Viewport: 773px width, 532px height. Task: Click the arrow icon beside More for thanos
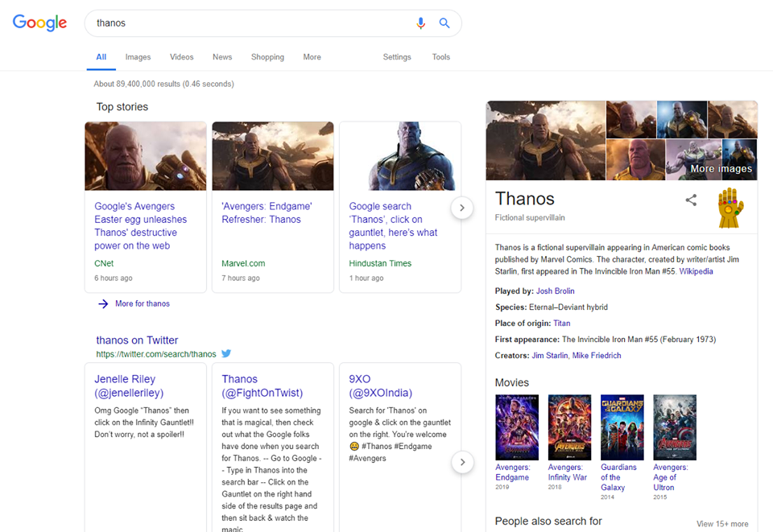click(x=103, y=303)
